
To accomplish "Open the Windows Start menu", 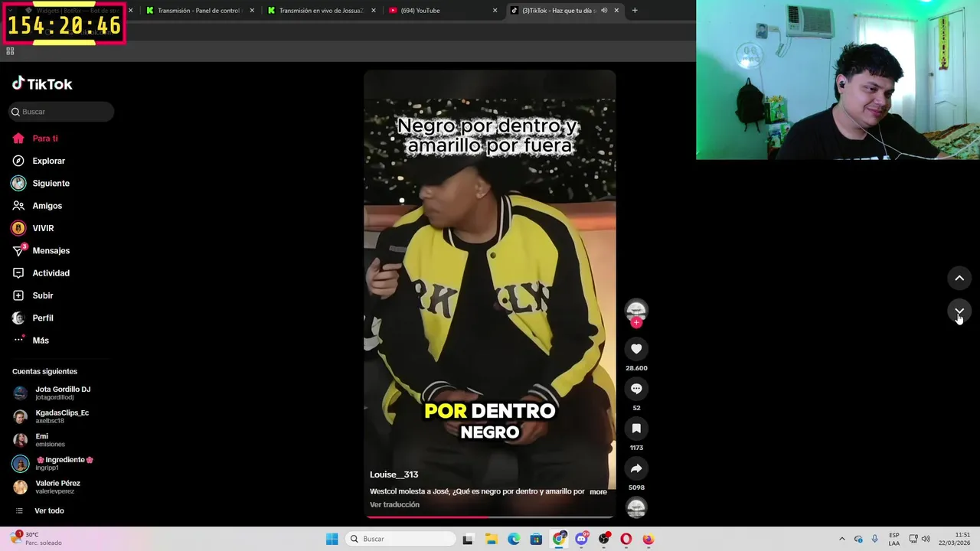I will (332, 540).
